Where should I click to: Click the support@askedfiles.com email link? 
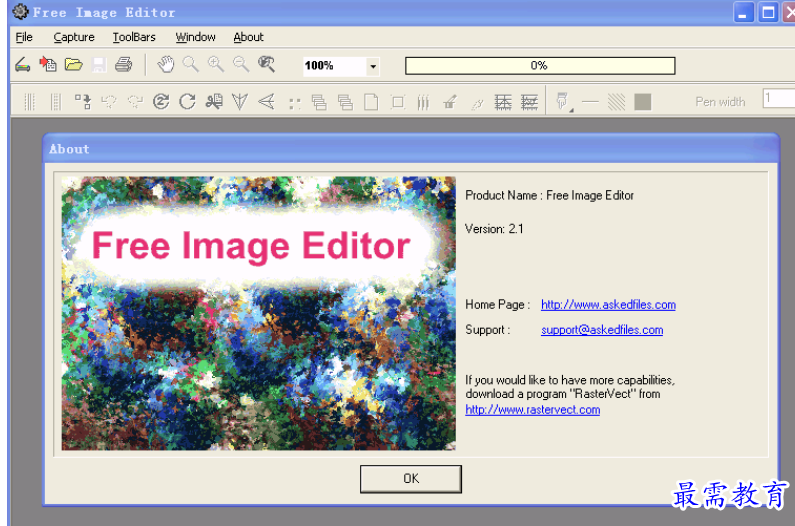[x=602, y=330]
